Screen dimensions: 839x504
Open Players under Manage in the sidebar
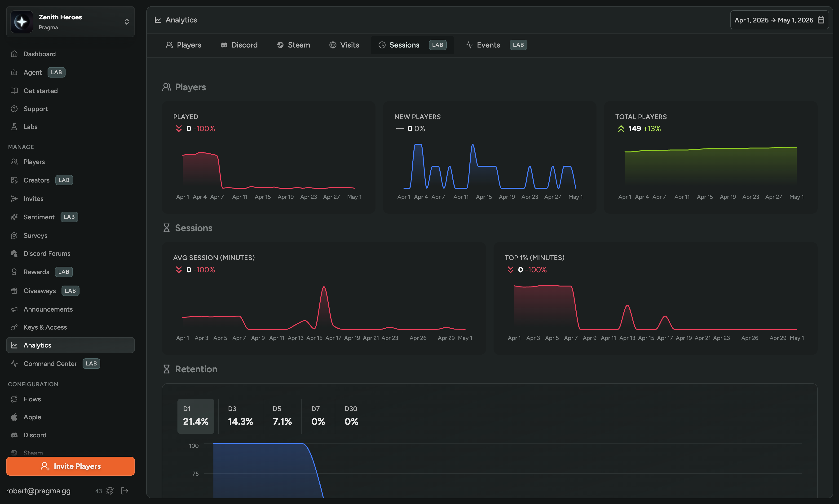[x=70, y=162]
